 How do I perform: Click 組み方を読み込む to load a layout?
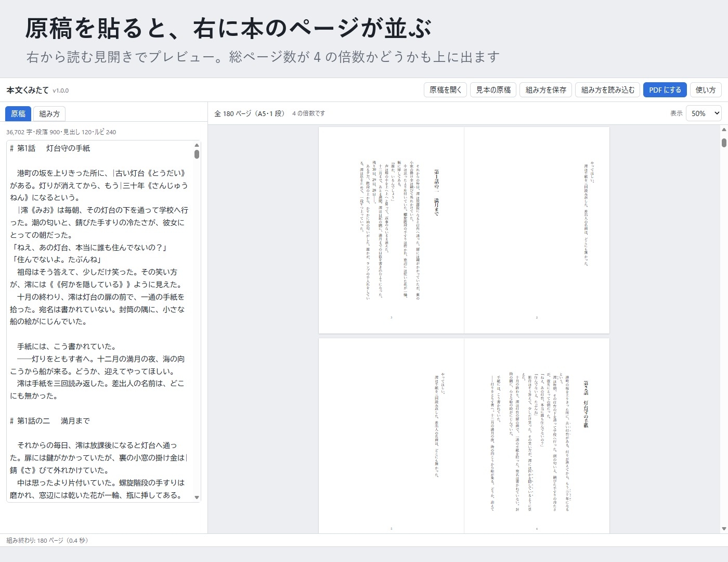point(608,90)
